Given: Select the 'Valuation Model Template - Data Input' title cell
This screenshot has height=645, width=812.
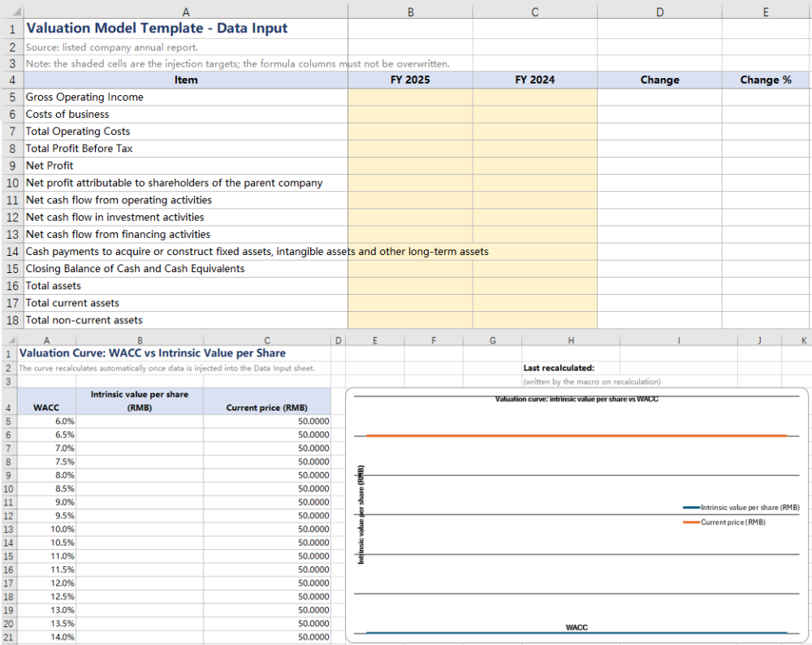Looking at the screenshot, I should tap(185, 28).
